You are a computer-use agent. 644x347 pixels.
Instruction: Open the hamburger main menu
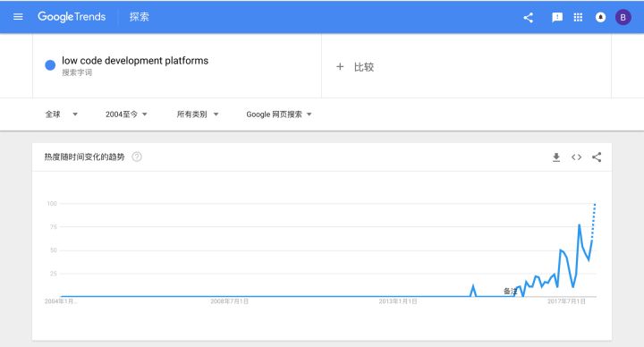18,17
